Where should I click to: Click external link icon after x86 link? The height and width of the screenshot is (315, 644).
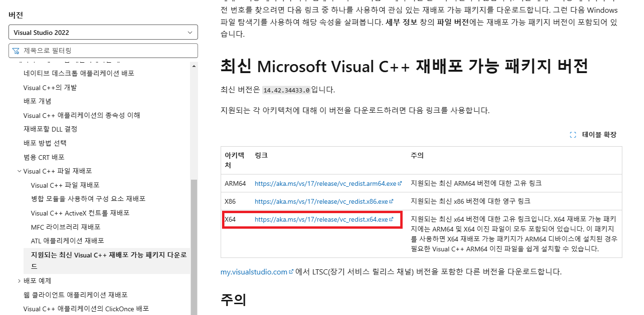(391, 201)
